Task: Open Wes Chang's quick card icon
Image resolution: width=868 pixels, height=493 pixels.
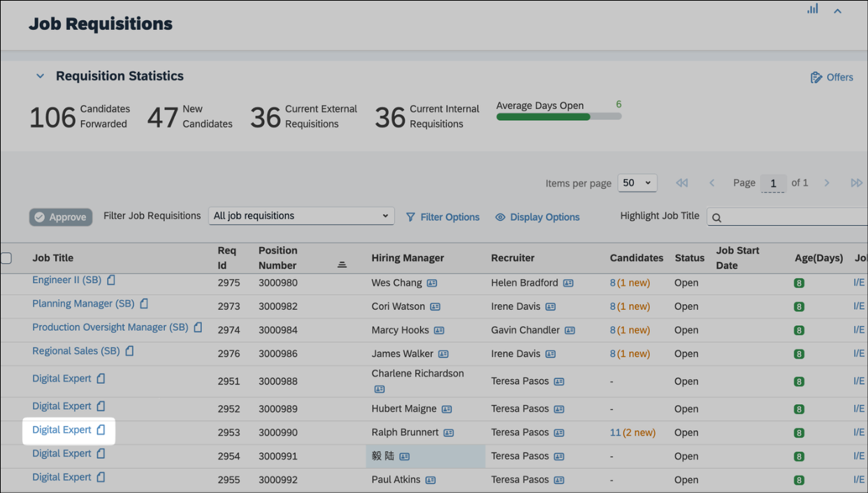Action: 432,283
